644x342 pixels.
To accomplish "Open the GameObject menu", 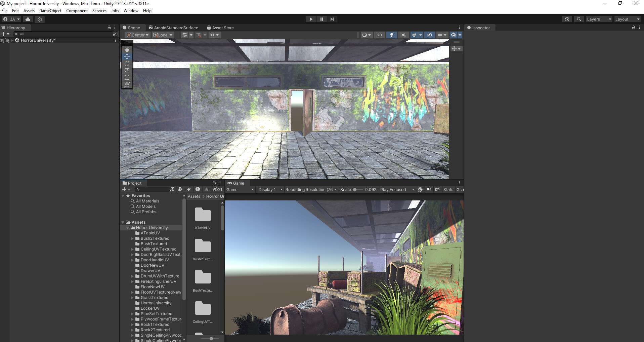I will click(50, 10).
